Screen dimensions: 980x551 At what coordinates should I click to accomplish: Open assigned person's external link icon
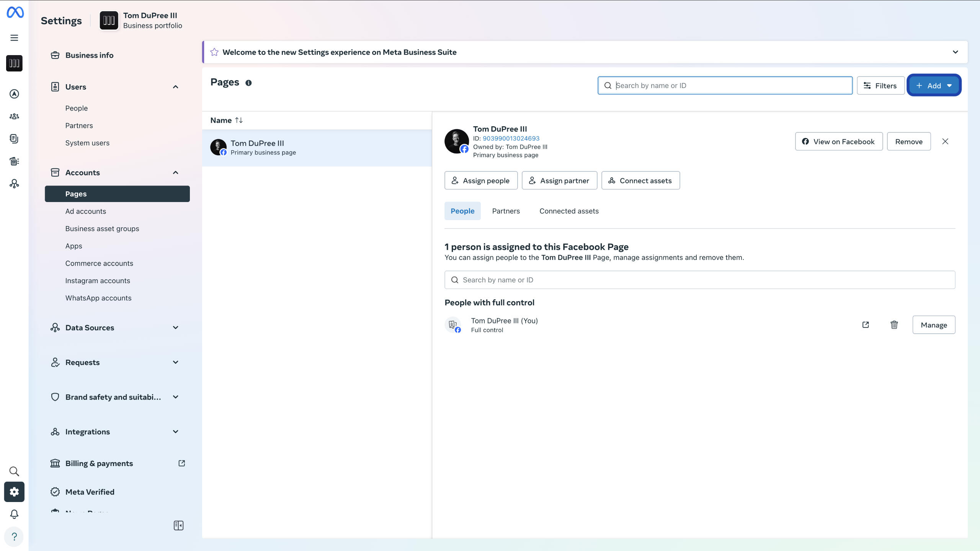tap(866, 325)
